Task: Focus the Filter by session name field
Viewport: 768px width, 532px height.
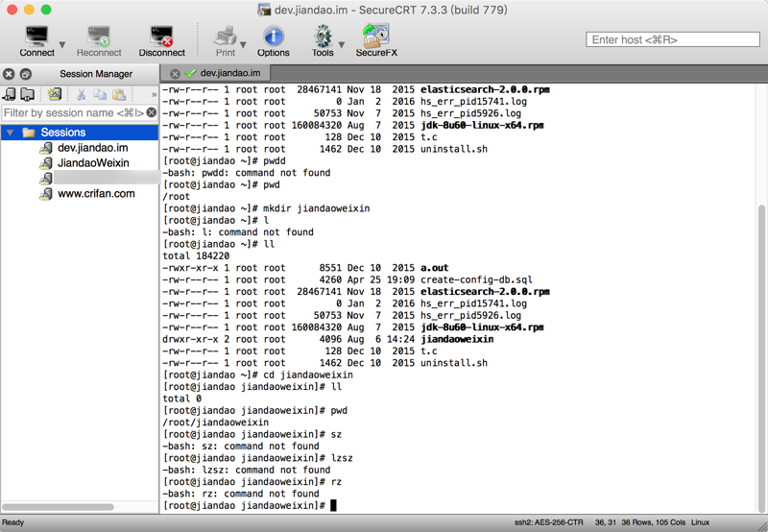Action: click(74, 113)
